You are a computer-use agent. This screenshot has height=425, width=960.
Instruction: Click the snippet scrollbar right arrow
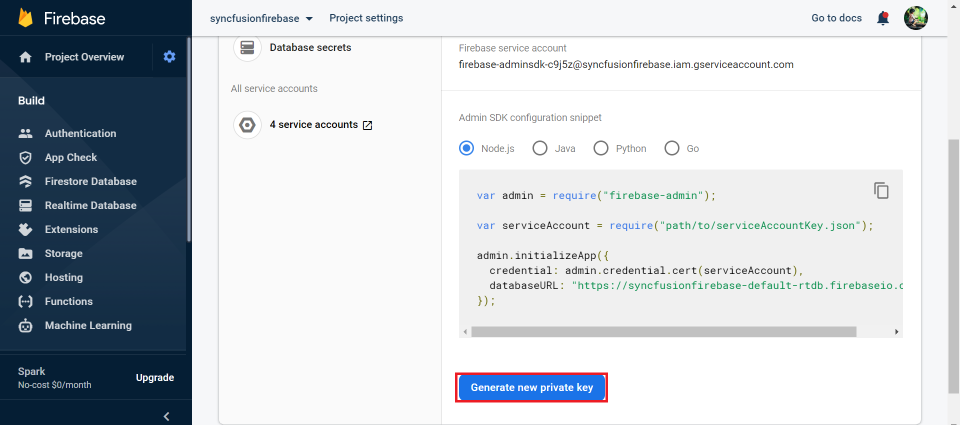coord(896,331)
